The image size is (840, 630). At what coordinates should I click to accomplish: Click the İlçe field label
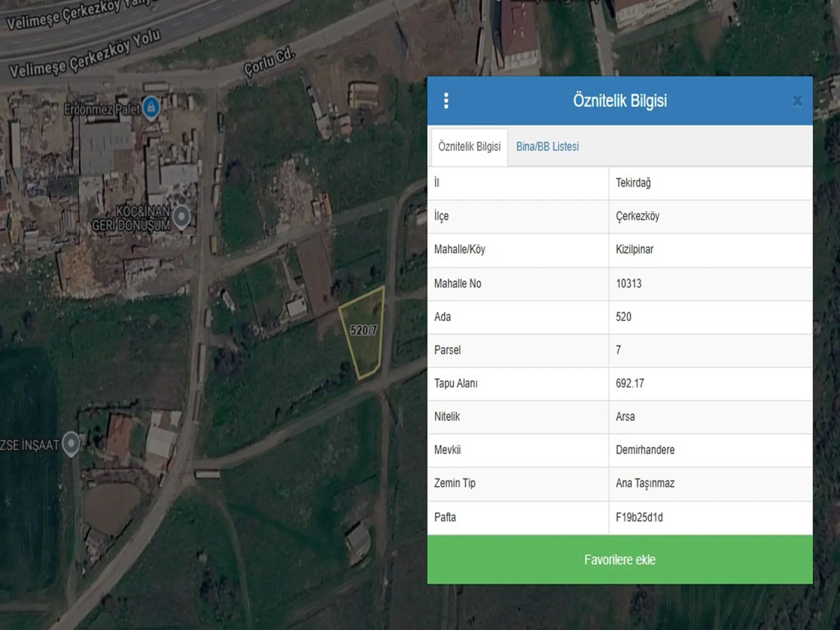tap(441, 216)
